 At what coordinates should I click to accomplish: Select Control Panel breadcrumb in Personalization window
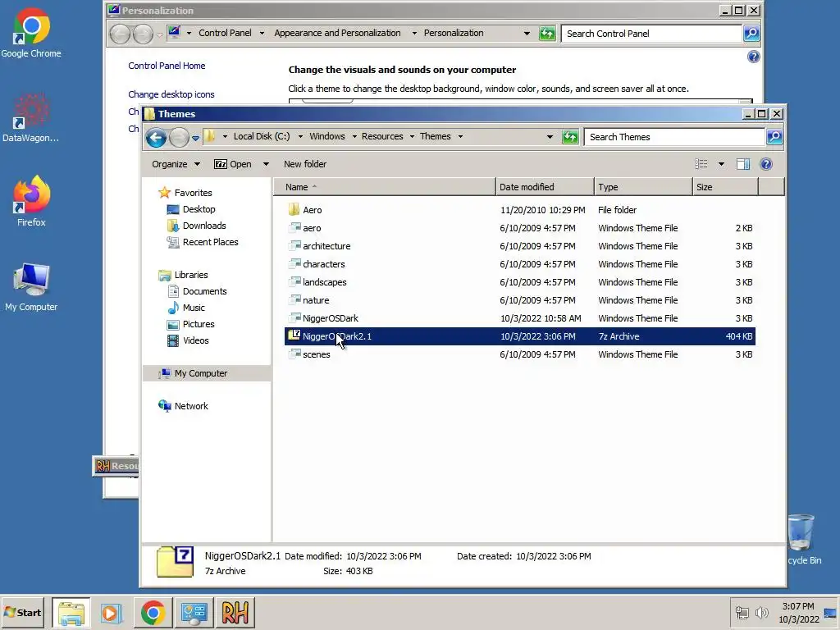click(225, 33)
